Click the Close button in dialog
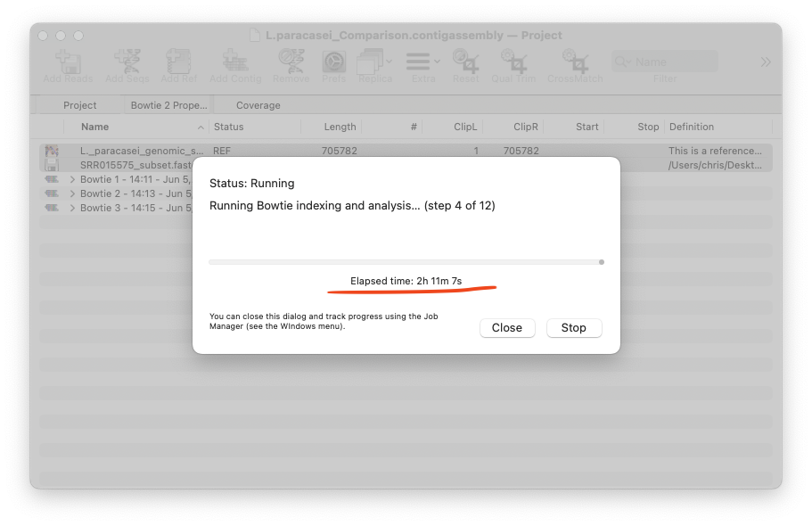This screenshot has height=526, width=812. (506, 327)
